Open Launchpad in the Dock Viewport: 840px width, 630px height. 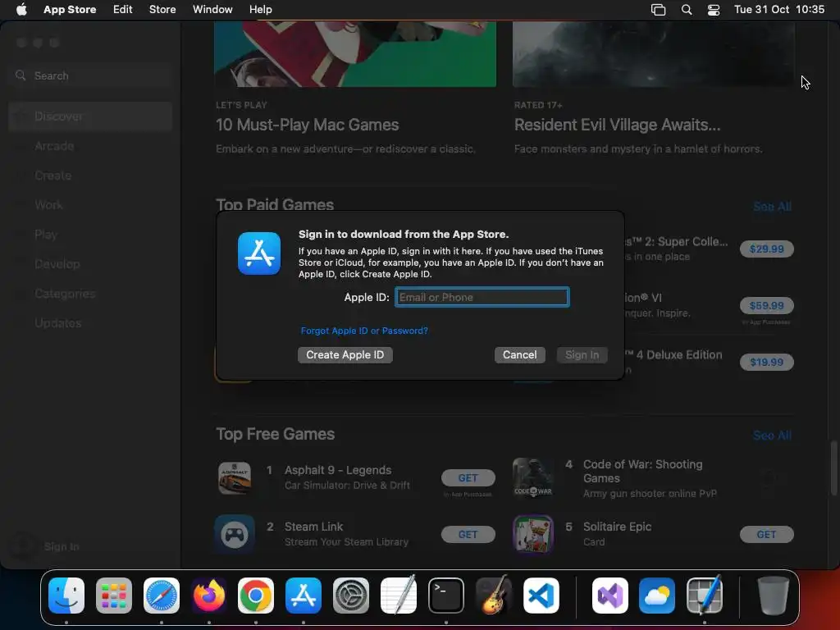coord(113,596)
